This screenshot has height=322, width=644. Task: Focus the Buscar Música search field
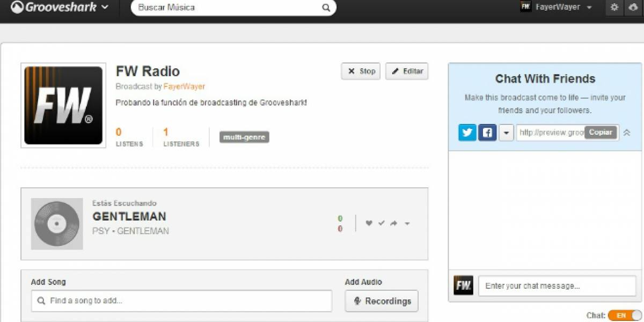pyautogui.click(x=233, y=8)
